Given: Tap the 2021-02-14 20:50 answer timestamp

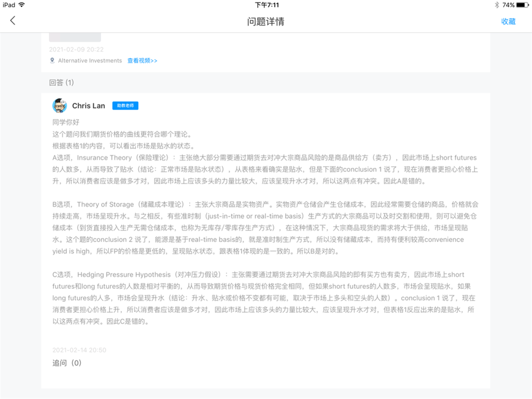Looking at the screenshot, I should tap(79, 350).
